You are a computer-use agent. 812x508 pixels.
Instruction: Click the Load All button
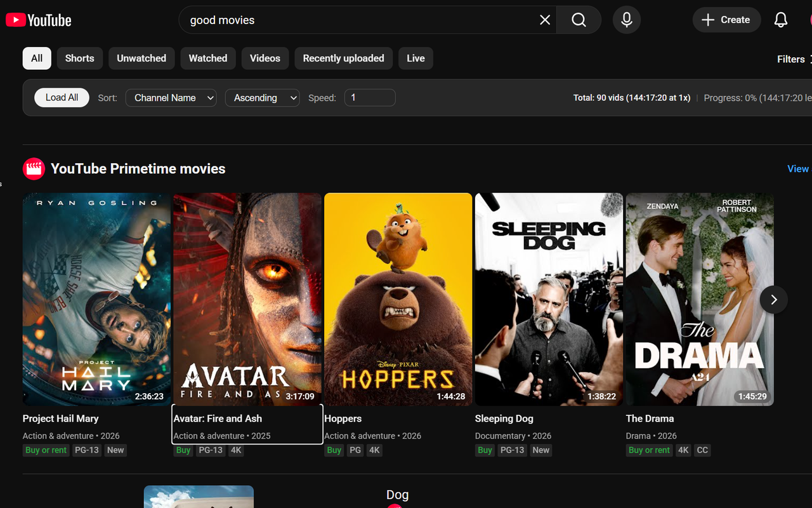point(62,97)
